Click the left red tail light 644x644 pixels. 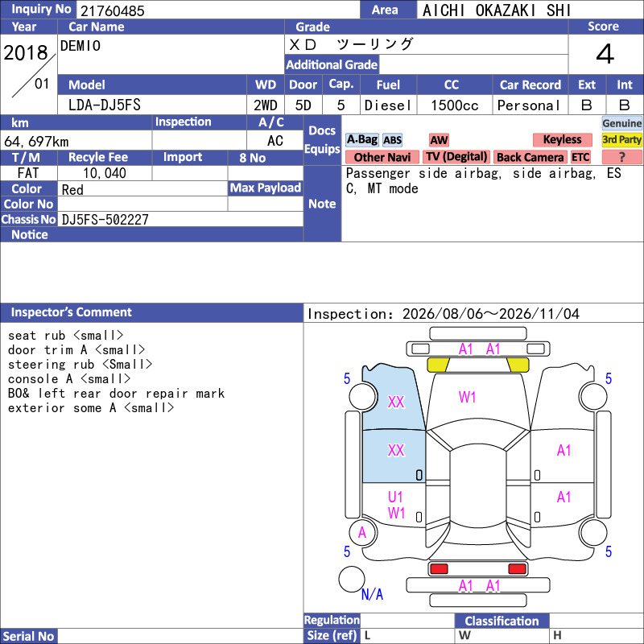coord(439,569)
